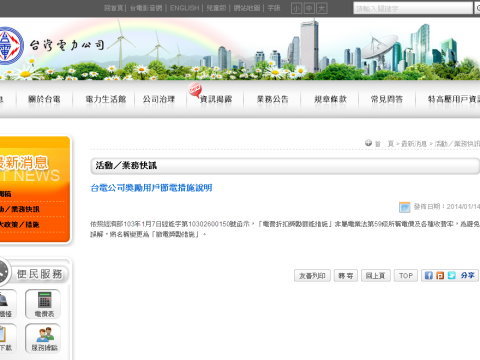Viewport: 480px width, 360px height.
Task: Click the calendar icon beside publish date
Action: (x=405, y=207)
